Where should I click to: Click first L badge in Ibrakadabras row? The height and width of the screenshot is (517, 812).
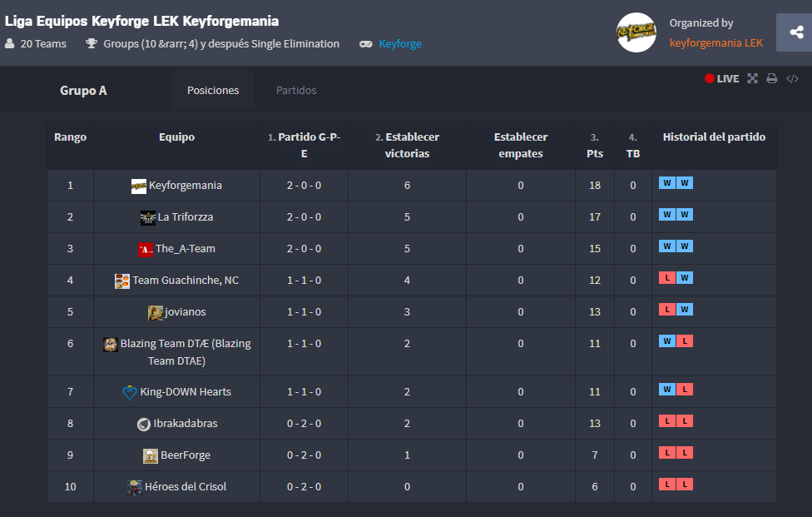(667, 421)
